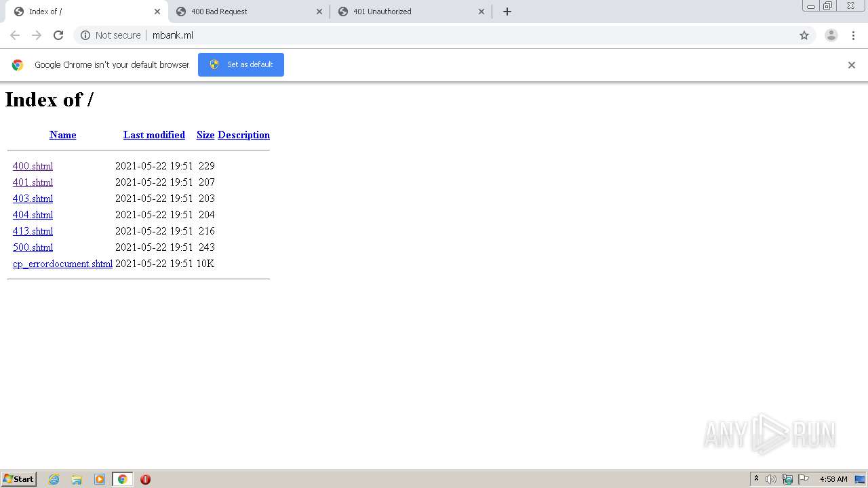Click size 243 in 500.shtml row
This screenshot has height=488, width=868.
click(206, 247)
